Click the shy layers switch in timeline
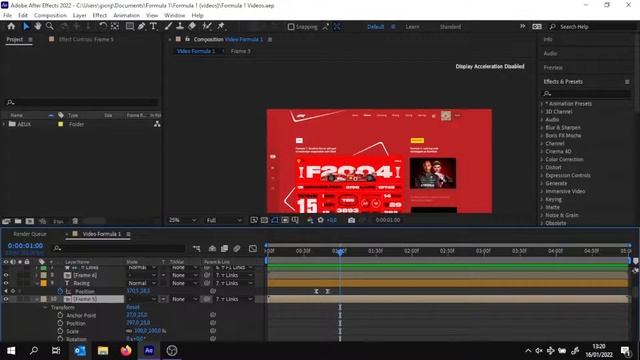 point(212,248)
